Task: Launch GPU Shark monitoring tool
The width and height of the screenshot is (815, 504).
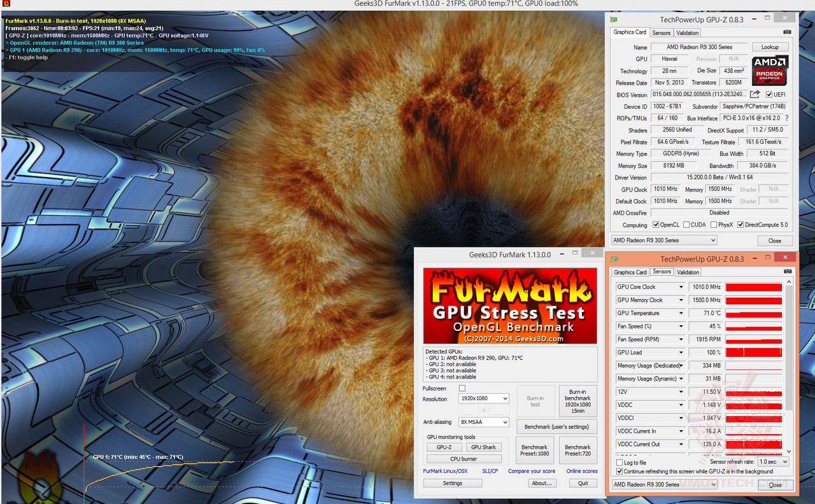Action: tap(483, 447)
